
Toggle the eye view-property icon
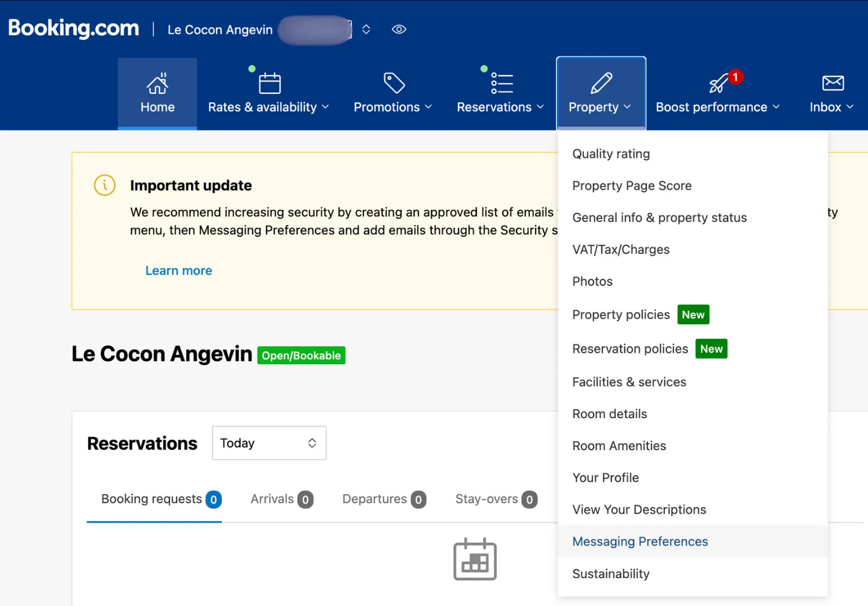tap(399, 29)
